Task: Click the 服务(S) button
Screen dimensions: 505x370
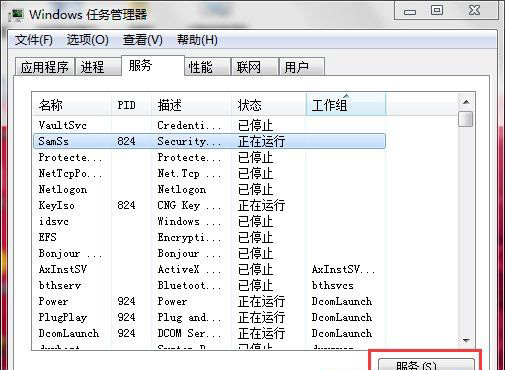Action: [426, 364]
